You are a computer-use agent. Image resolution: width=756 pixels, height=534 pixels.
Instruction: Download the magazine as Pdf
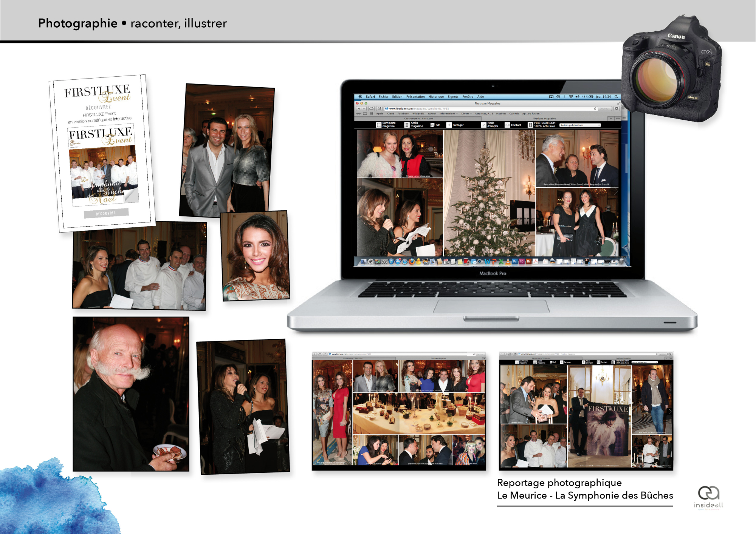click(432, 125)
